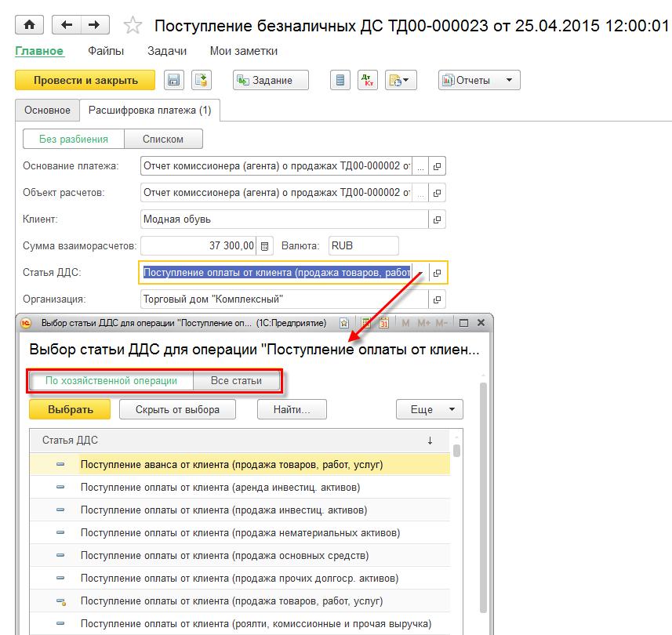The height and width of the screenshot is (635, 672).
Task: Open the Задачи section
Action: click(167, 51)
